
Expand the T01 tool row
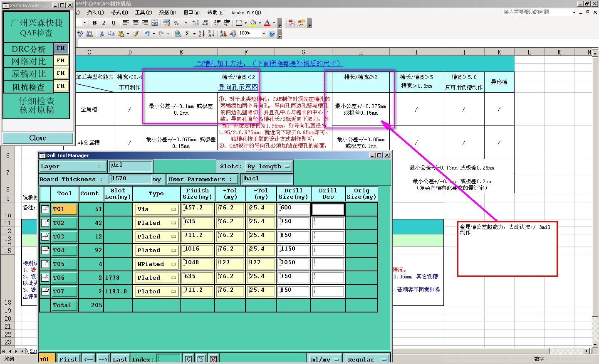[x=45, y=209]
